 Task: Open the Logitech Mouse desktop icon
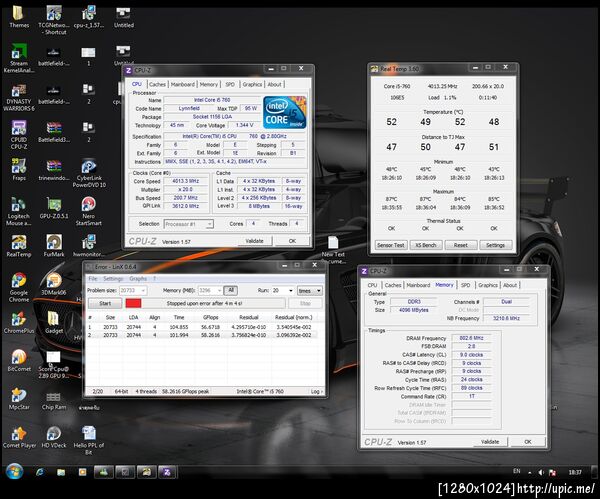point(19,211)
